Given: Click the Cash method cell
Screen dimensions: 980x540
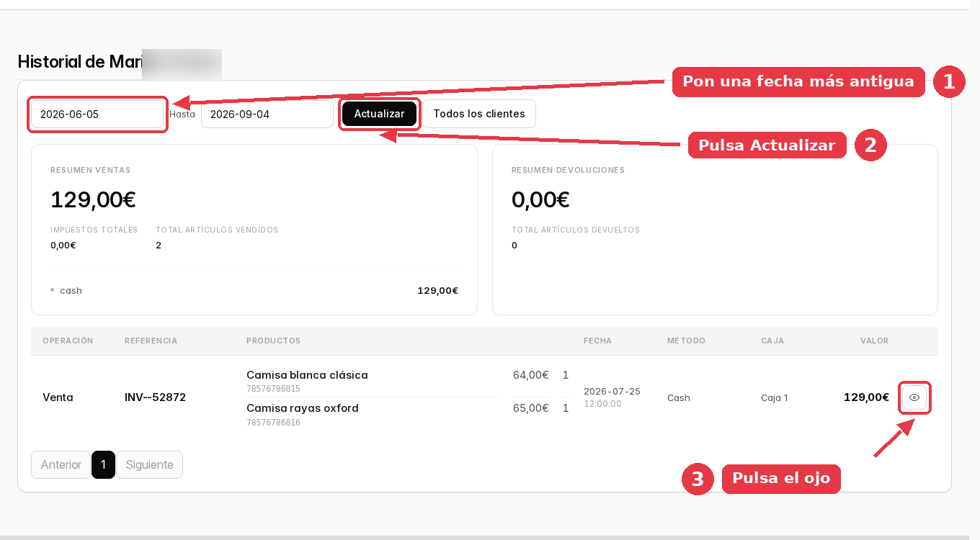Looking at the screenshot, I should point(679,397).
